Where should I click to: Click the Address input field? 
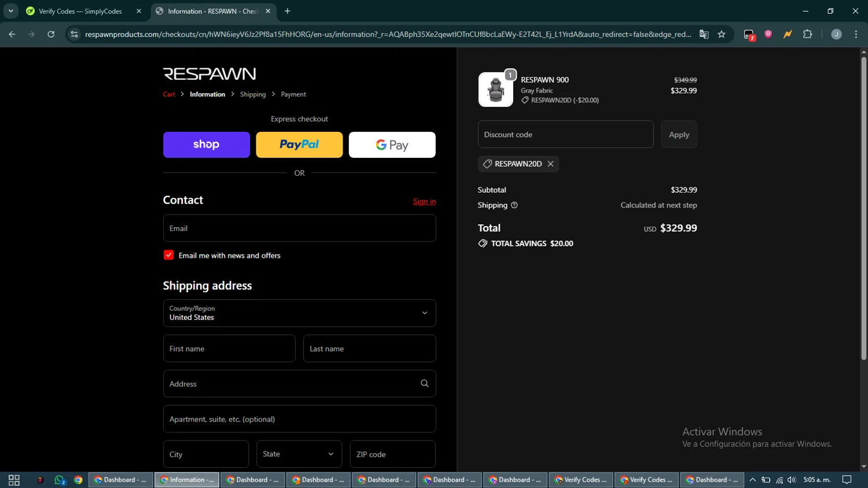[x=299, y=384]
